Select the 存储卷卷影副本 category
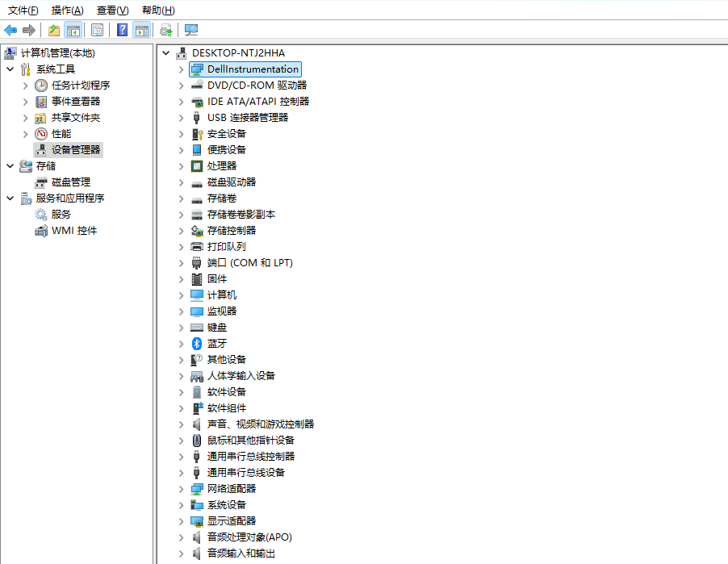This screenshot has width=728, height=564. coord(241,215)
